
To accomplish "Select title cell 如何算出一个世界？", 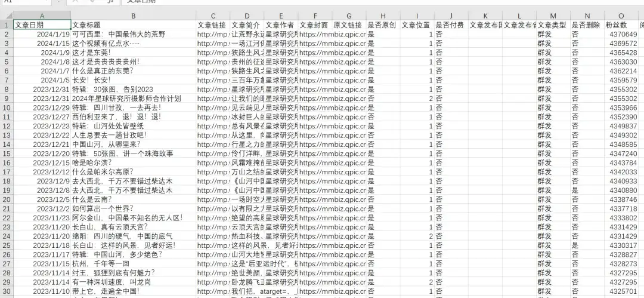I will coord(134,208).
